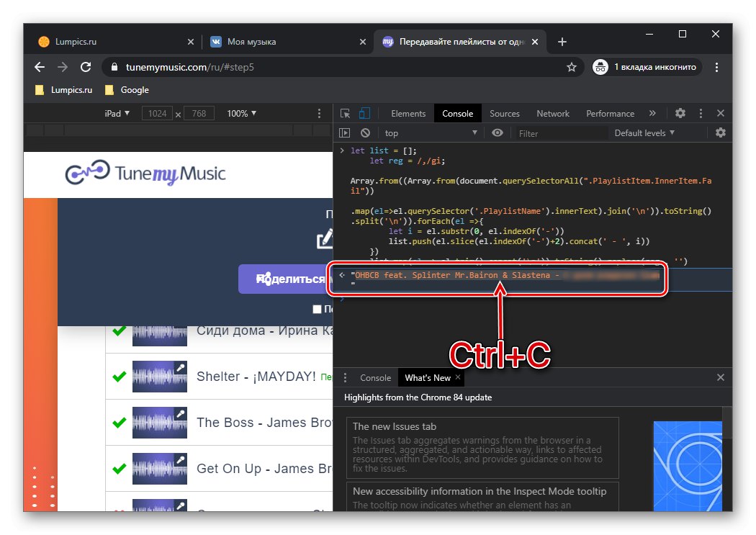Open the Default levels dropdown
This screenshot has height=535, width=756.
pos(644,133)
